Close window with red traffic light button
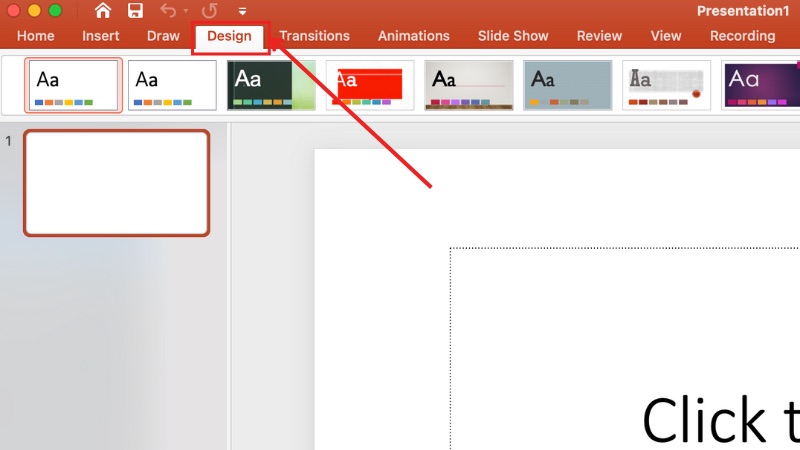 tap(13, 10)
